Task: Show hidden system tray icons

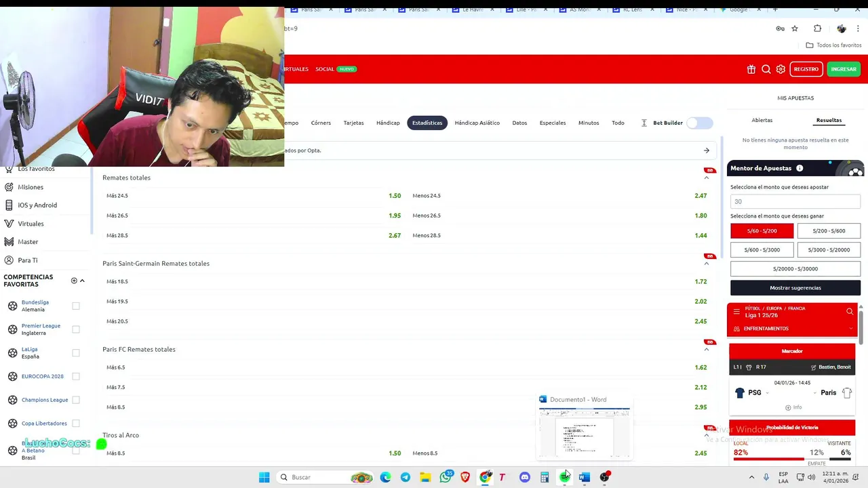Action: coord(751,477)
